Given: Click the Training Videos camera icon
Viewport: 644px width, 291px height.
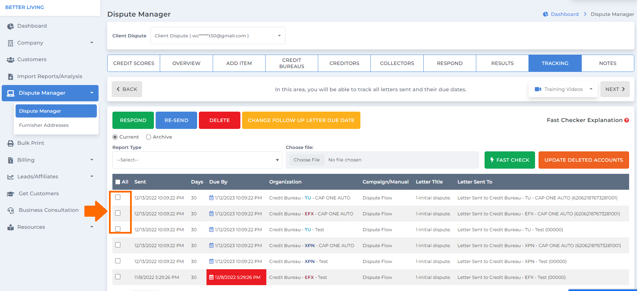Looking at the screenshot, I should point(538,89).
